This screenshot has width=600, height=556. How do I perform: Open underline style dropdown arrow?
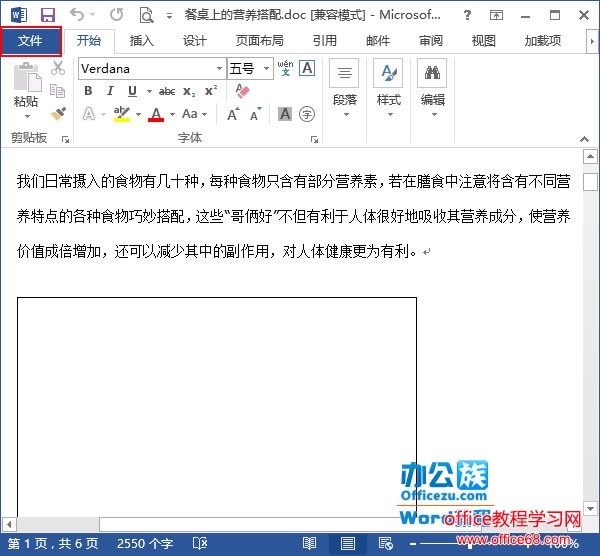[150, 91]
